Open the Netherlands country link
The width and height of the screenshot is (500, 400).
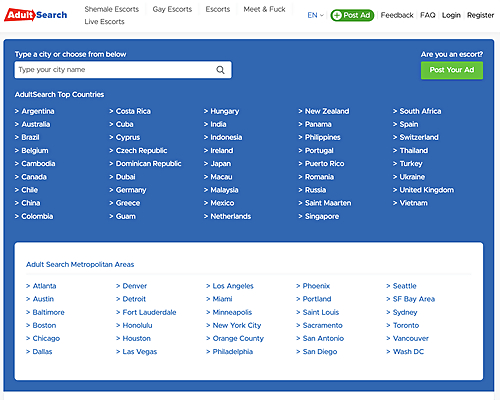point(231,216)
